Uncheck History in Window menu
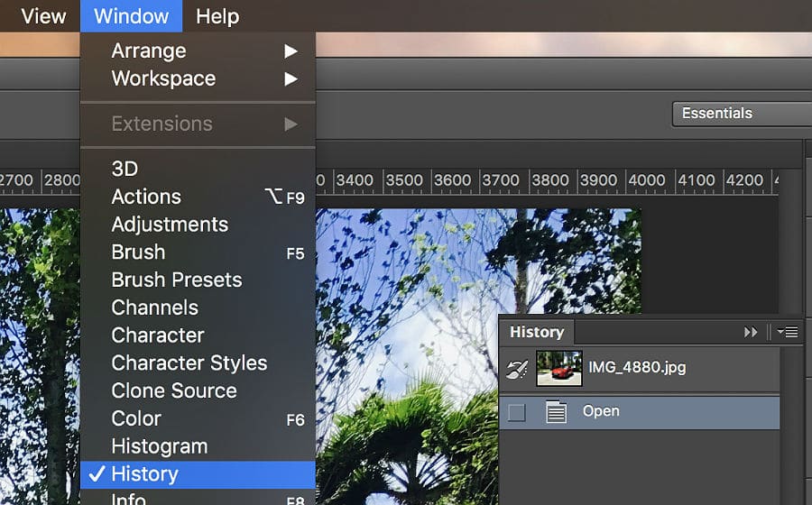Image resolution: width=812 pixels, height=505 pixels. (198, 474)
